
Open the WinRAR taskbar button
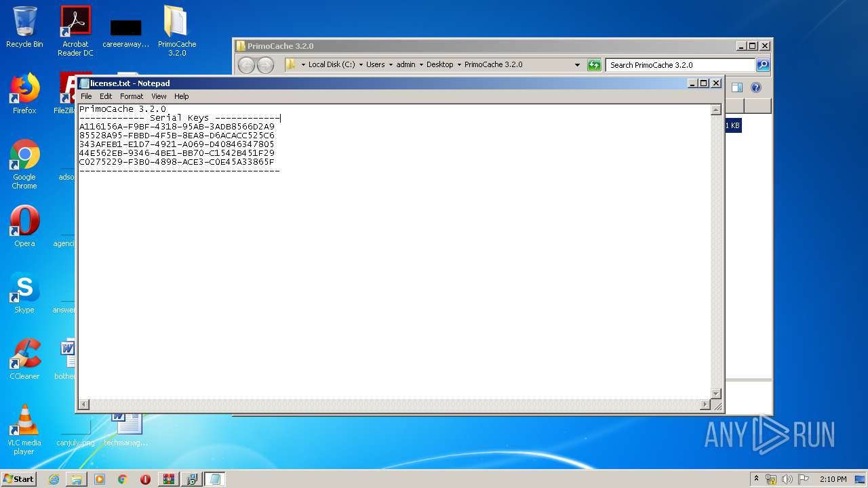(x=168, y=479)
